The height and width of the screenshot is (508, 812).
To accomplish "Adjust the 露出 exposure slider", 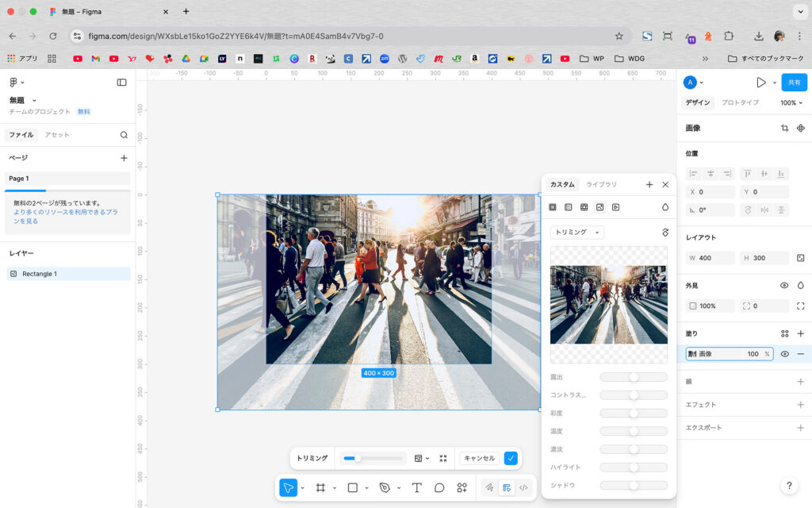I will pyautogui.click(x=633, y=377).
